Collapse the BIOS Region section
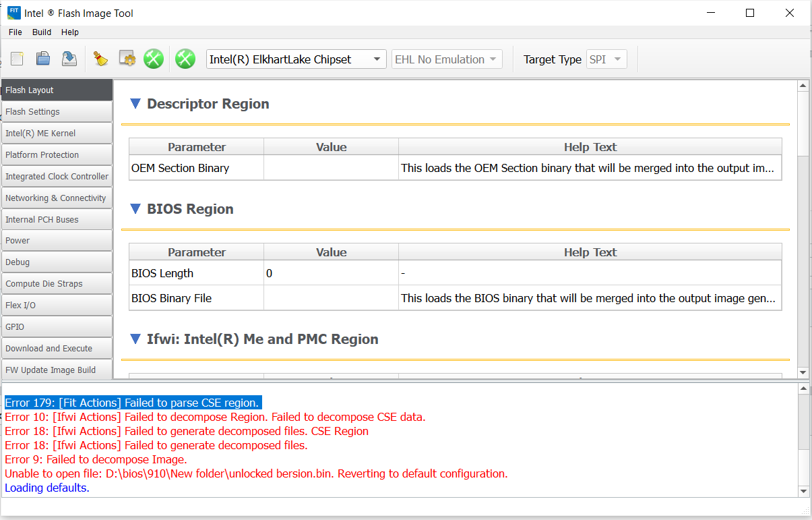This screenshot has height=520, width=812. [135, 209]
